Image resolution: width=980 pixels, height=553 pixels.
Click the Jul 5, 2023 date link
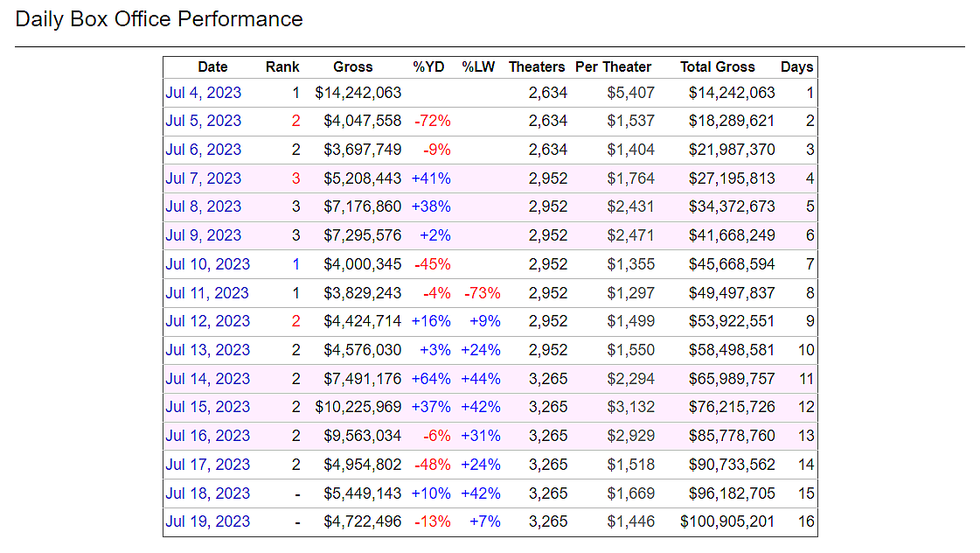(203, 121)
